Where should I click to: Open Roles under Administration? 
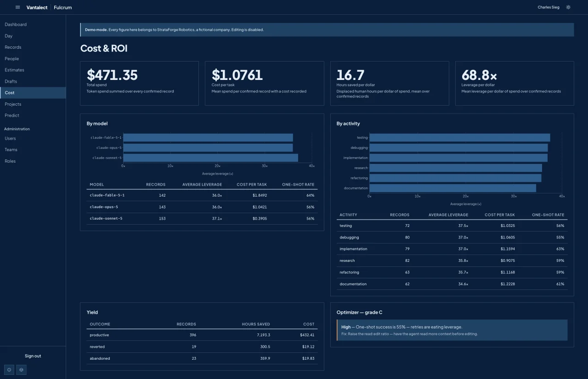pyautogui.click(x=33, y=161)
